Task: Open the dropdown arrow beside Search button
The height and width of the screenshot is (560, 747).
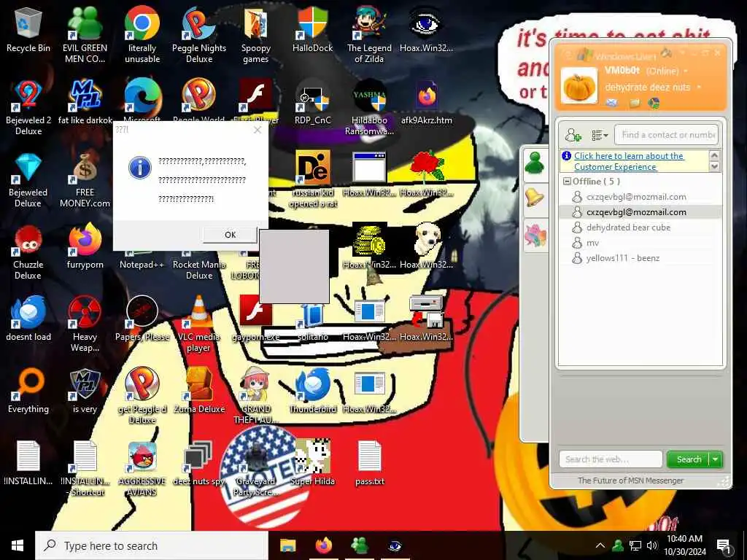Action: click(x=716, y=459)
